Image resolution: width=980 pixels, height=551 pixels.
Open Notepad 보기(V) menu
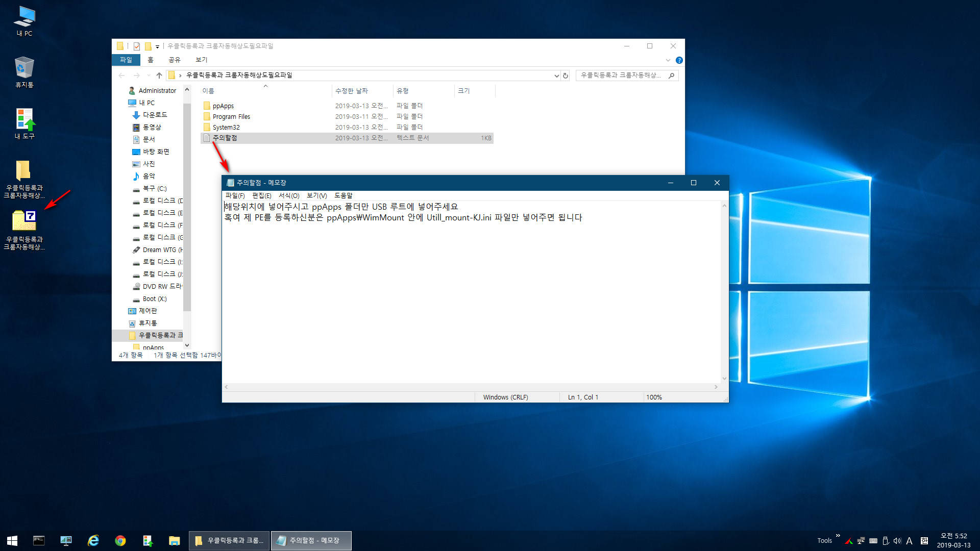point(316,196)
